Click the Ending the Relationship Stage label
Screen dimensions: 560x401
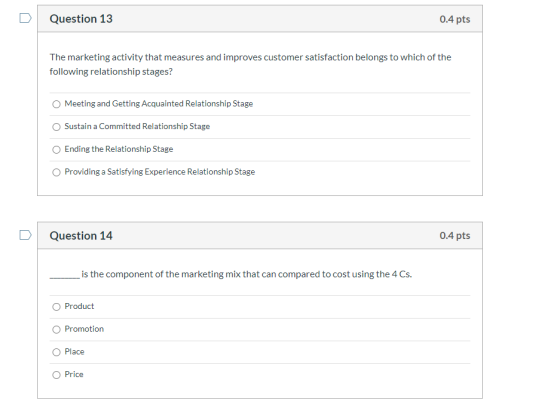(x=119, y=149)
